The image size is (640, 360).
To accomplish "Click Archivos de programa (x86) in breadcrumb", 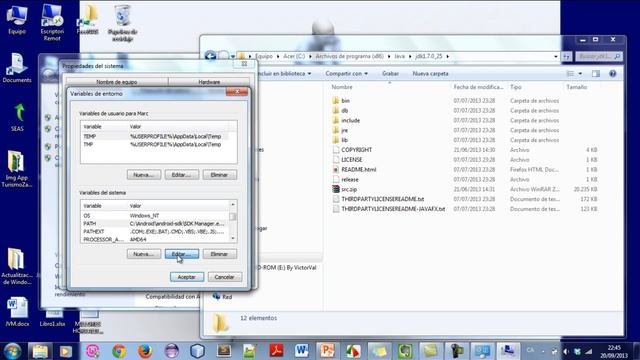I will tap(349, 56).
